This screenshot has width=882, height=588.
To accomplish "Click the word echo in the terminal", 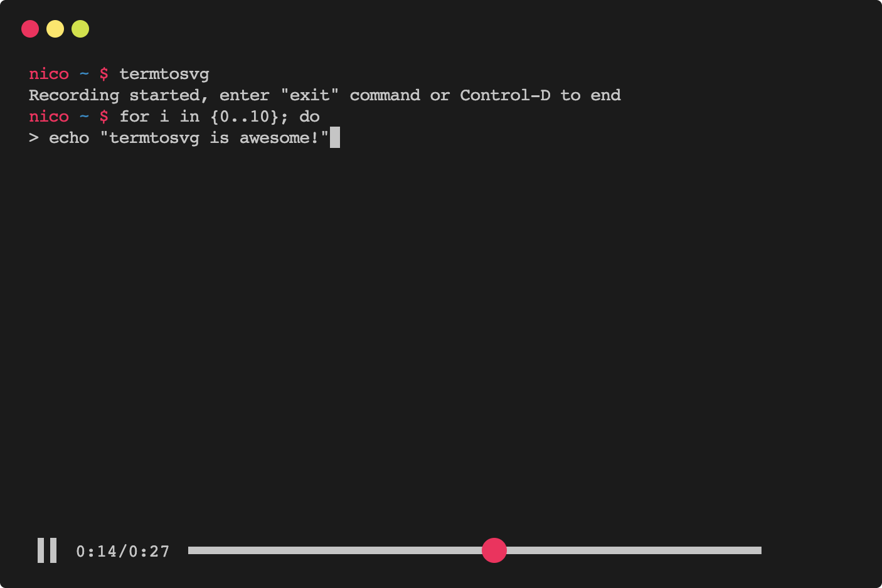I will pos(69,138).
